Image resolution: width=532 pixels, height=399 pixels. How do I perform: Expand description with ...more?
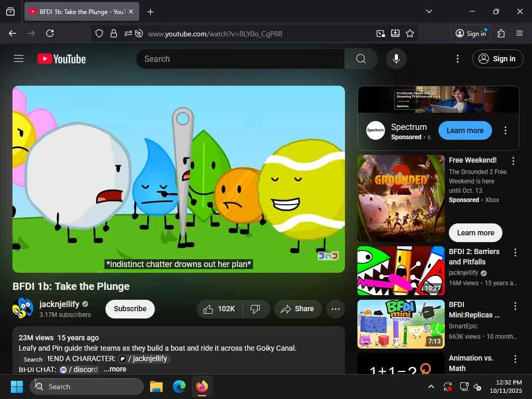coord(115,369)
